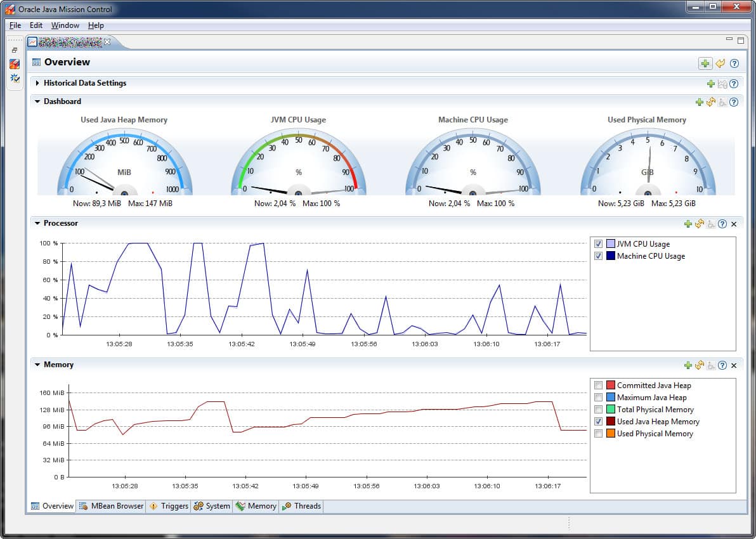Screen dimensions: 756x539
Task: Expand the Historical Data Settings section
Action: point(37,83)
